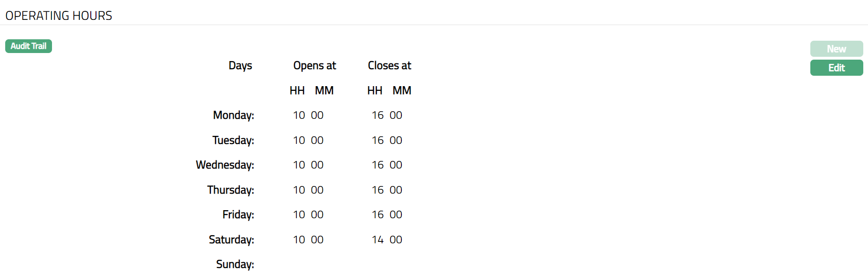The width and height of the screenshot is (868, 275).
Task: Click the Thursday row label
Action: pos(230,190)
